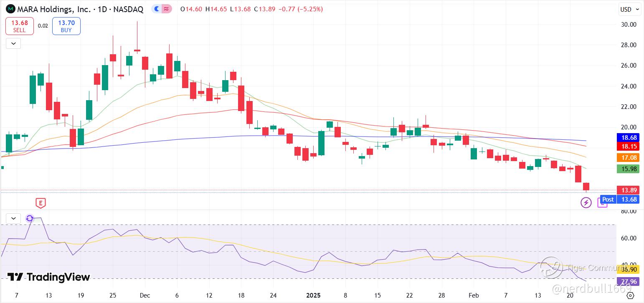The width and height of the screenshot is (644, 303).
Task: Click the moon extended-hours session icon
Action: (157, 9)
